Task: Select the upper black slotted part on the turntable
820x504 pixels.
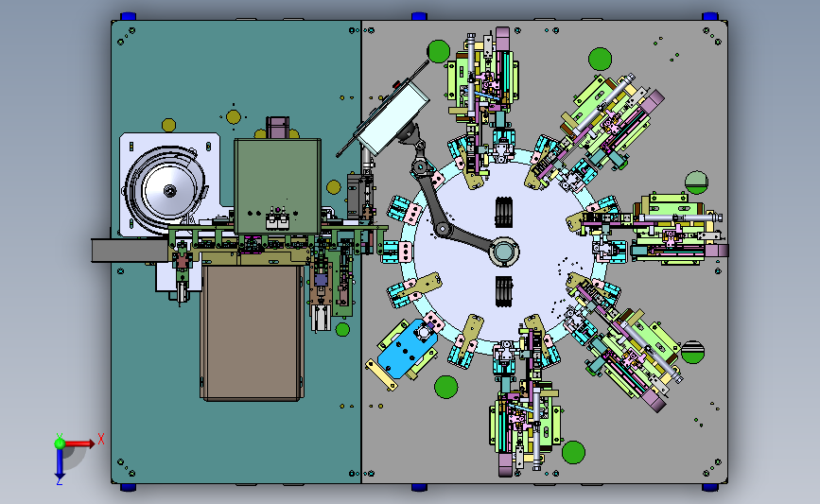Action: click(x=503, y=212)
